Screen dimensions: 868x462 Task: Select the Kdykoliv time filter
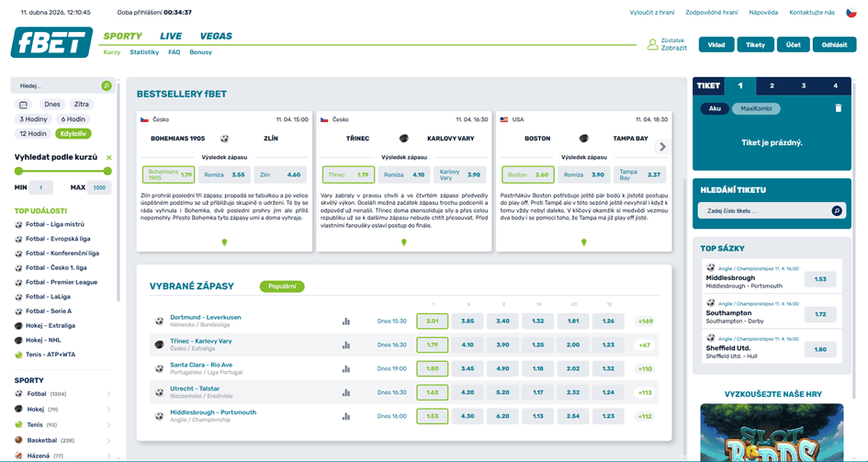(x=73, y=133)
